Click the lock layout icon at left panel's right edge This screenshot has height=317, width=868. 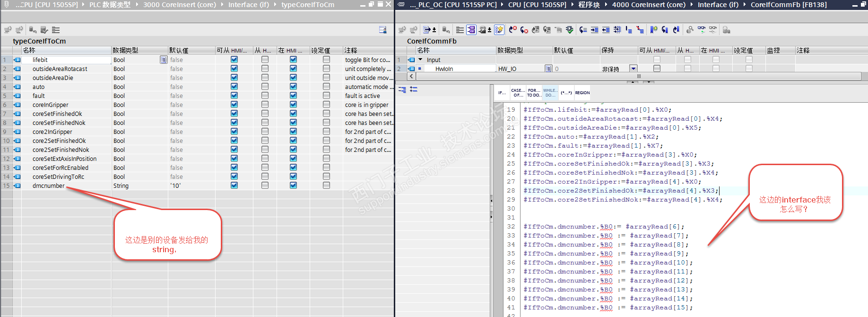coord(383,30)
